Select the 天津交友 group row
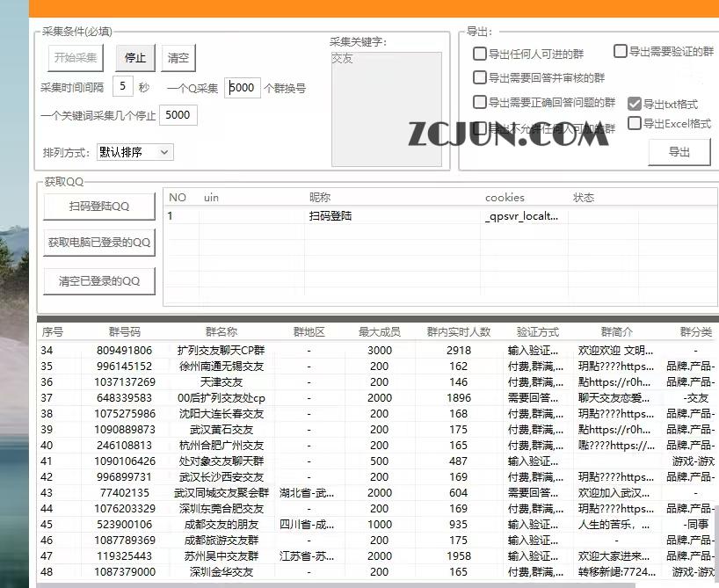Screen dimensions: 719x588 click(x=221, y=382)
